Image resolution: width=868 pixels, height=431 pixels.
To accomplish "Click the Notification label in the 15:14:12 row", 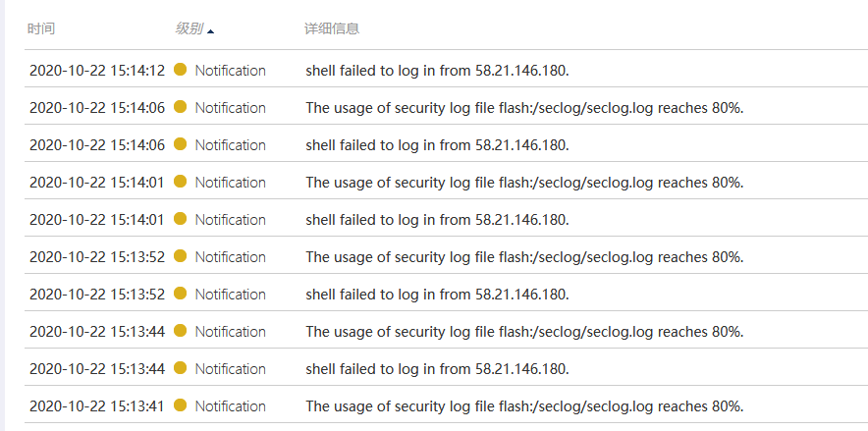I will pos(230,71).
